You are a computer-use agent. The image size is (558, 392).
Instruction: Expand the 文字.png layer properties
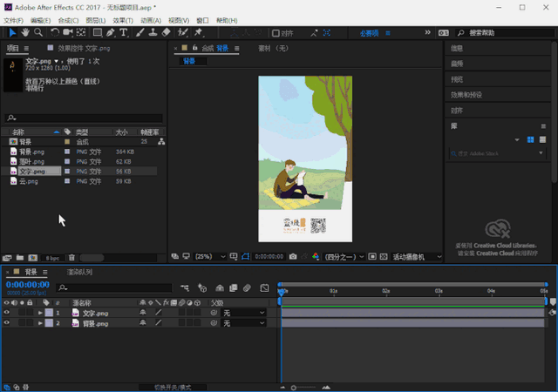pyautogui.click(x=40, y=313)
